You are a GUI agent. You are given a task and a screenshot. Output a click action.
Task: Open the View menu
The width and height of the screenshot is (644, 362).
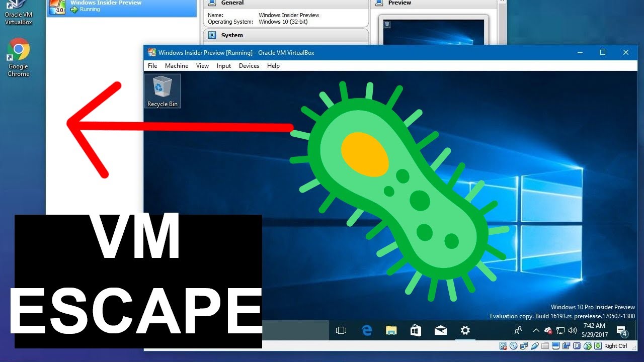202,66
